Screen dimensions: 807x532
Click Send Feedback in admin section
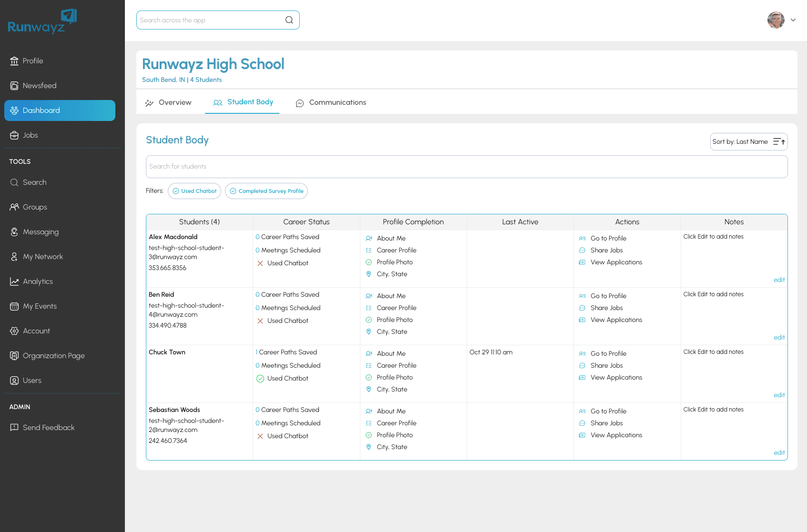[48, 428]
